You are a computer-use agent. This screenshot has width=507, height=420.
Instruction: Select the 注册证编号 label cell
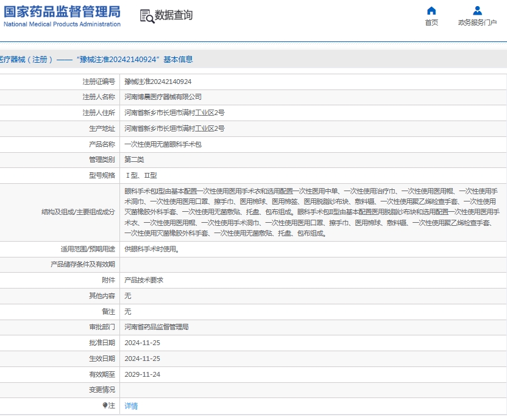point(99,82)
